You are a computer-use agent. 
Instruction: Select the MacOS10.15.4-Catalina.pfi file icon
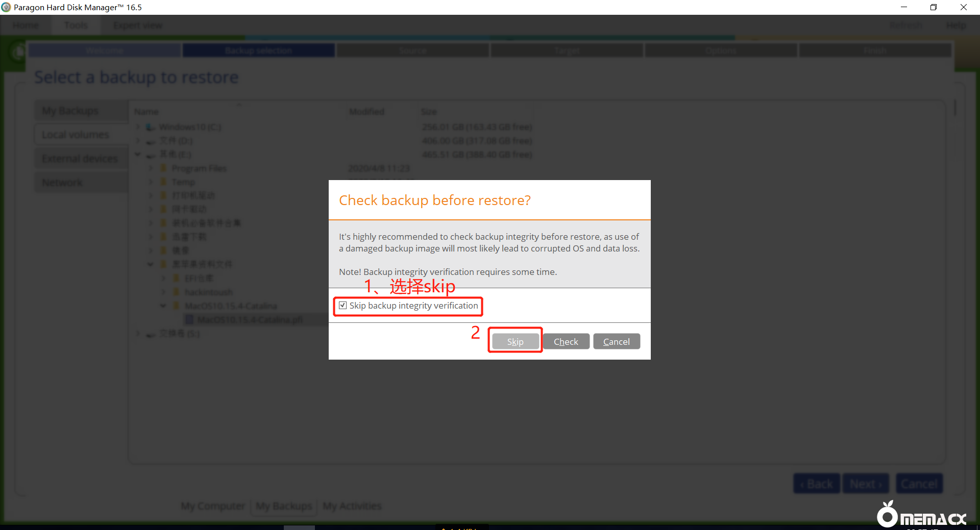pyautogui.click(x=189, y=320)
